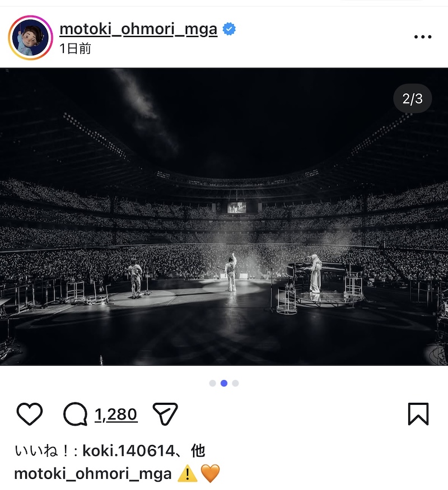Click the blue verified badge
This screenshot has width=448, height=490.
tap(228, 29)
